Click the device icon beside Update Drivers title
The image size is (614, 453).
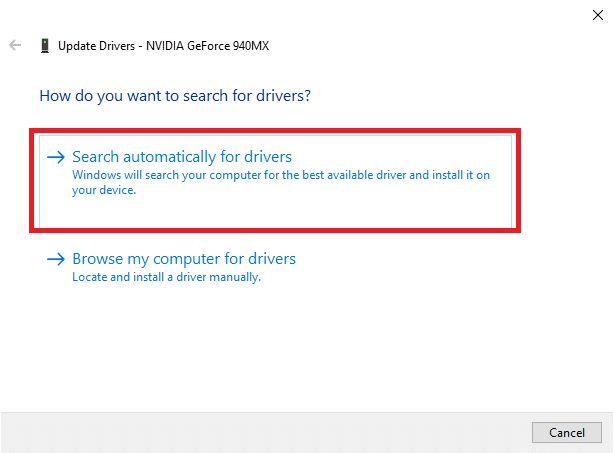tap(45, 46)
